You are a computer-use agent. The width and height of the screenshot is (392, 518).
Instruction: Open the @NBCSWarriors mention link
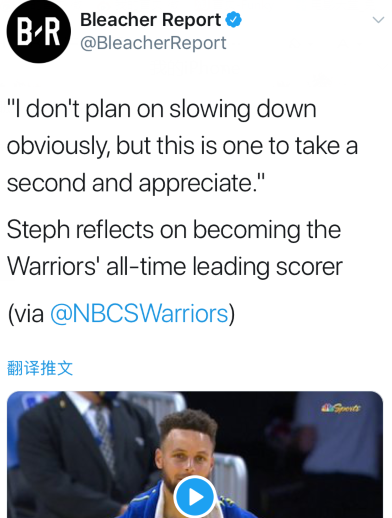click(x=139, y=314)
